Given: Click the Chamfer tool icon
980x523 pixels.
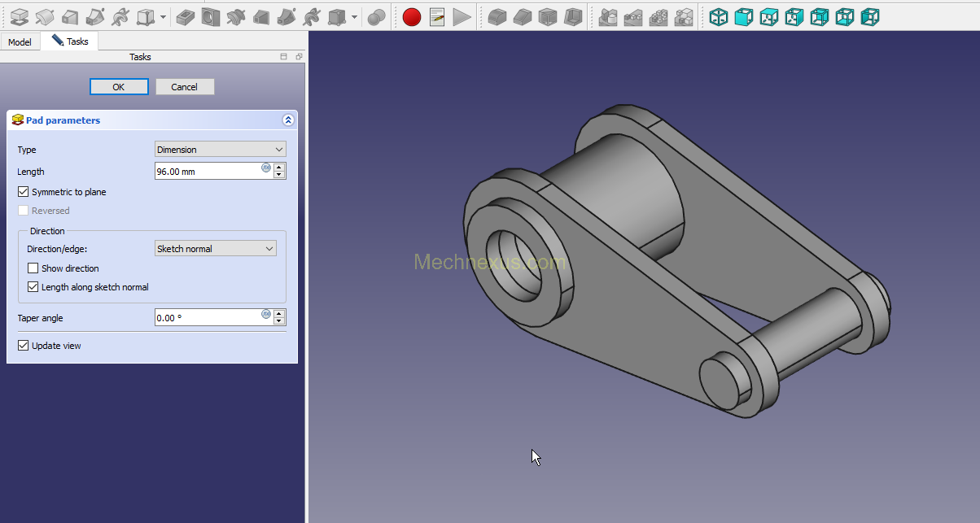Looking at the screenshot, I should click(522, 16).
